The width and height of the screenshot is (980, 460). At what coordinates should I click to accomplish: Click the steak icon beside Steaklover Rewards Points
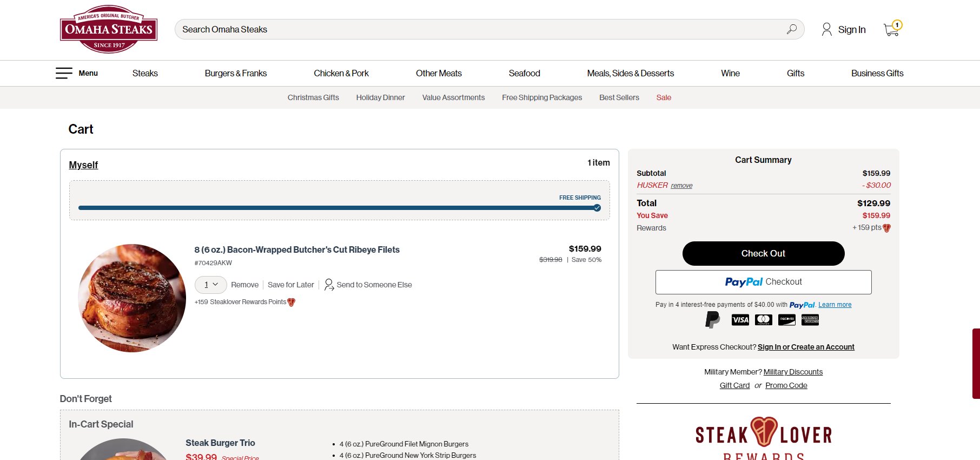point(292,302)
